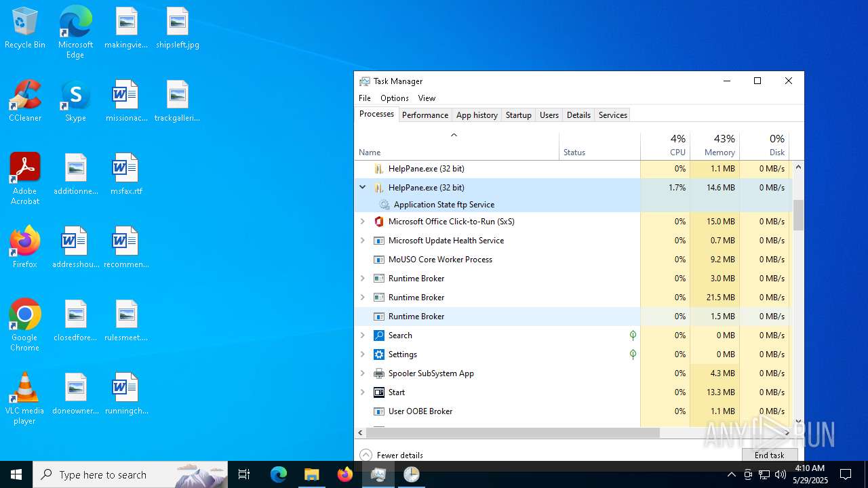The width and height of the screenshot is (868, 488).
Task: Show hidden system tray icons
Action: 731,474
